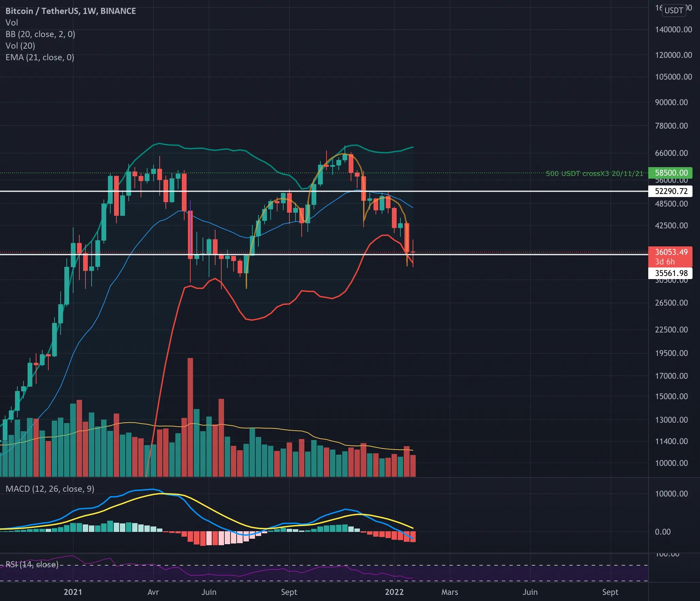
Task: Click the Avr label on time axis
Action: [x=153, y=592]
